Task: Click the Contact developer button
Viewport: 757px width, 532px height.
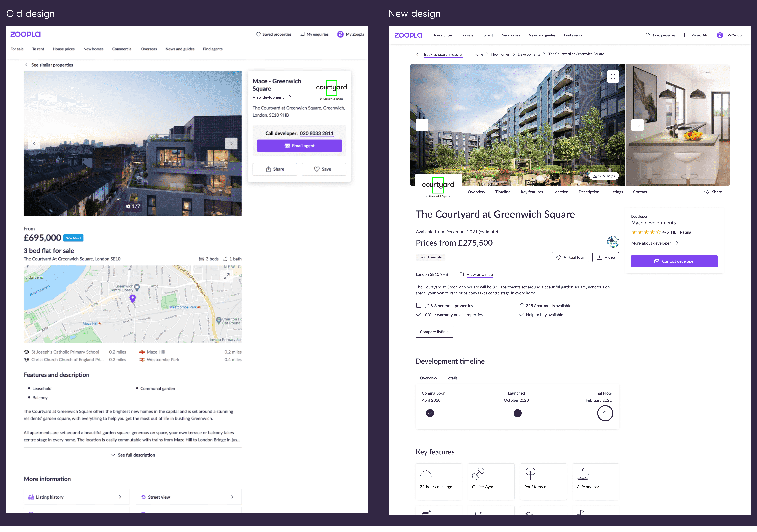Action: pyautogui.click(x=674, y=261)
